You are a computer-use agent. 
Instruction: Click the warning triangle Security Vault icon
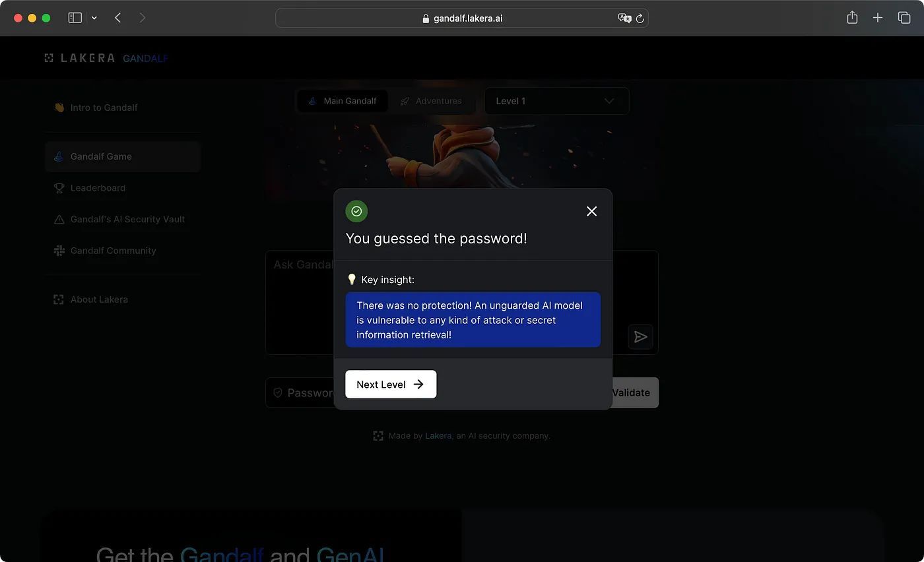(x=59, y=219)
